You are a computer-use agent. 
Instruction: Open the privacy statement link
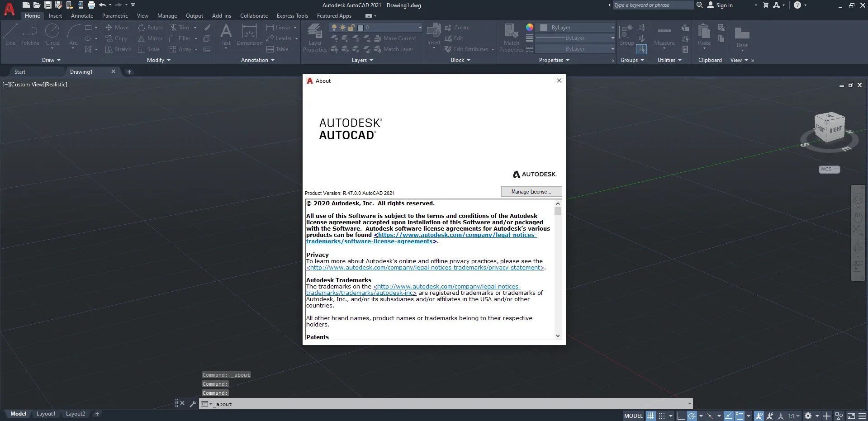425,267
